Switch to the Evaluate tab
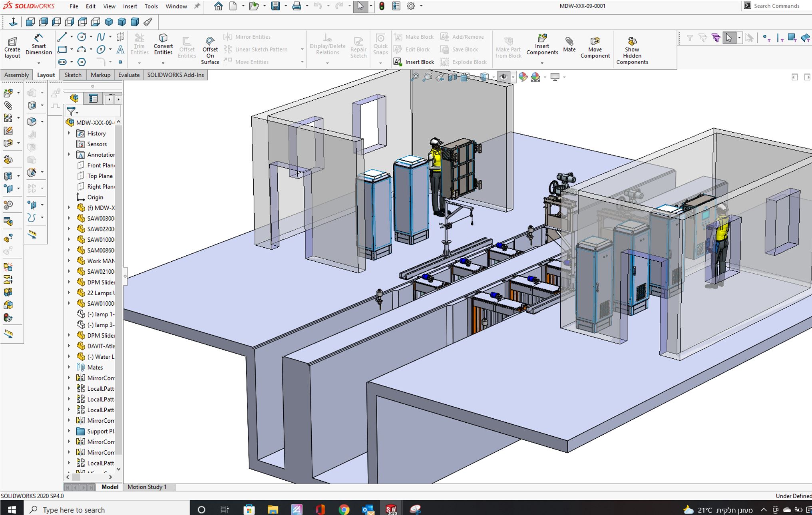 129,75
